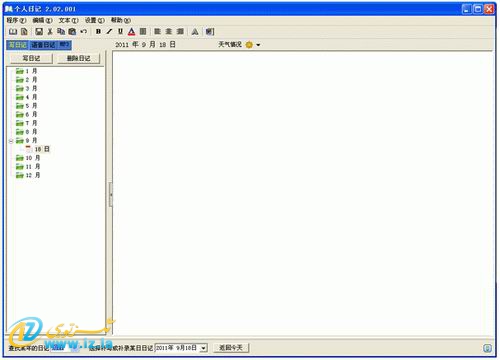The height and width of the screenshot is (360, 500).
Task: Click the Undo arrow icon
Action: click(x=83, y=32)
